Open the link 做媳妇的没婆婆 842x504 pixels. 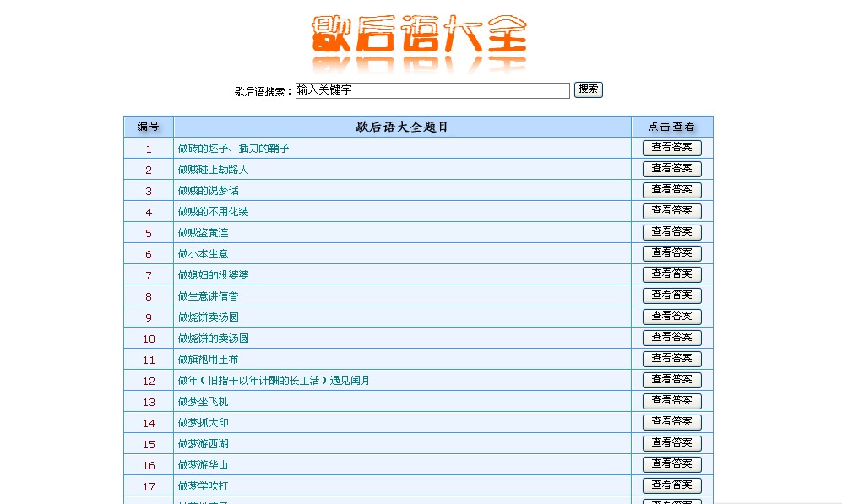213,275
